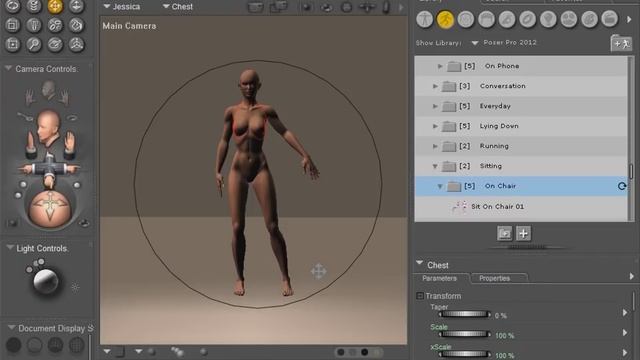Click the xScale dial slider
The height and width of the screenshot is (360, 640).
coord(464,354)
